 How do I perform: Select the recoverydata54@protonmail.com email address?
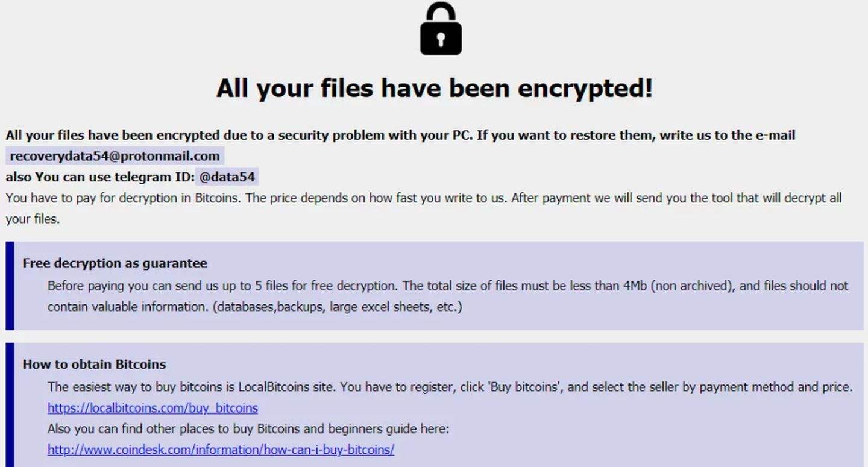coord(115,156)
